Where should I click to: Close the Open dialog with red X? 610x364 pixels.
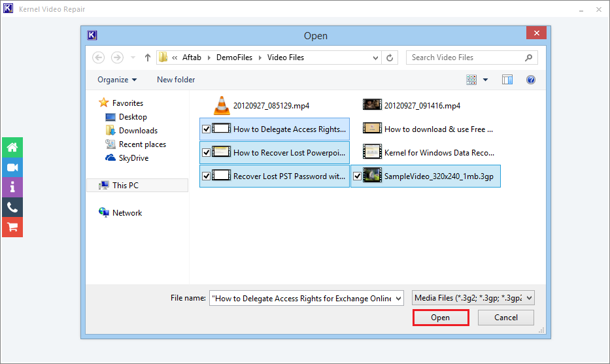point(537,33)
